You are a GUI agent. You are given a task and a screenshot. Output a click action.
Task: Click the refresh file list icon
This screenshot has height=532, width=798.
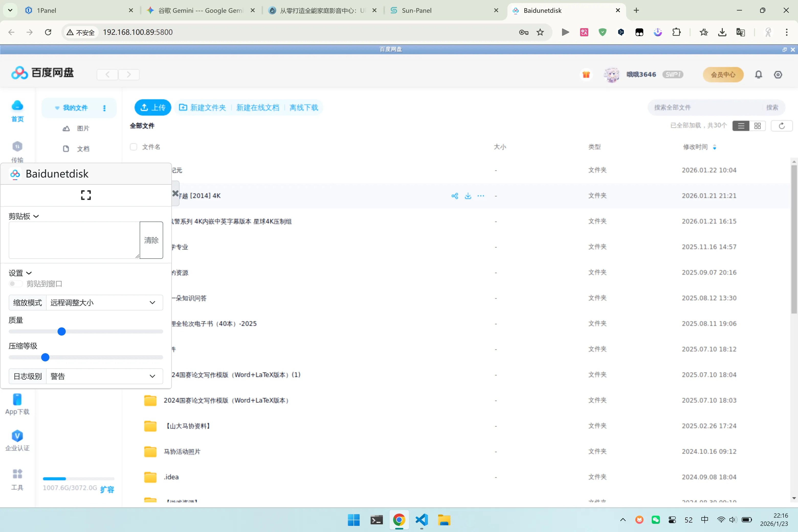782,126
